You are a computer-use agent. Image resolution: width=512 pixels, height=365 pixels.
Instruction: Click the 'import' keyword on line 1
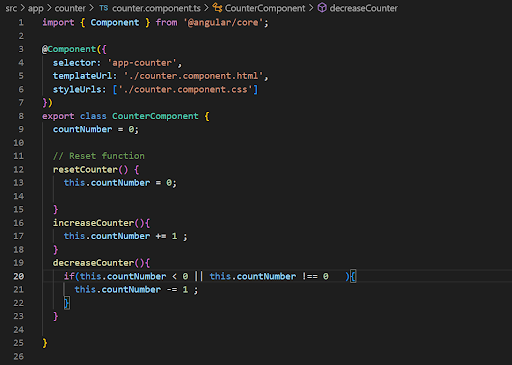pyautogui.click(x=58, y=23)
